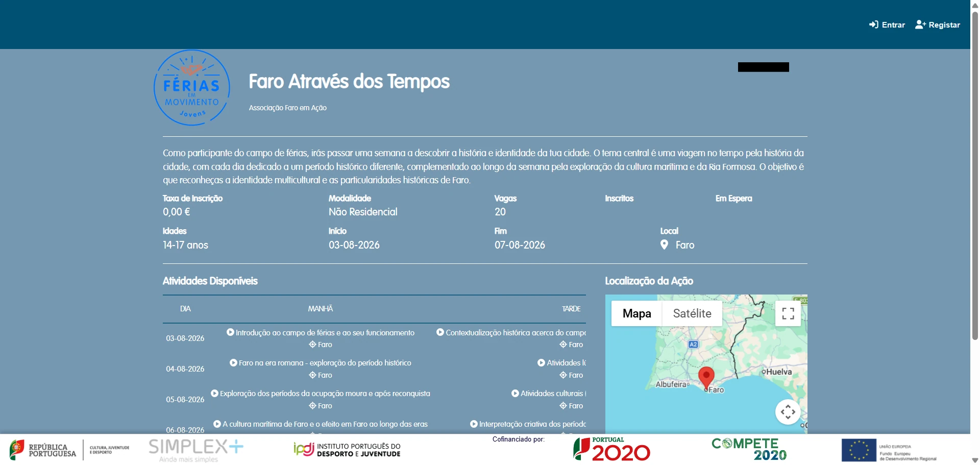Click the '05-08-2026' row date
Screen dimensions: 980x465
[x=185, y=400]
